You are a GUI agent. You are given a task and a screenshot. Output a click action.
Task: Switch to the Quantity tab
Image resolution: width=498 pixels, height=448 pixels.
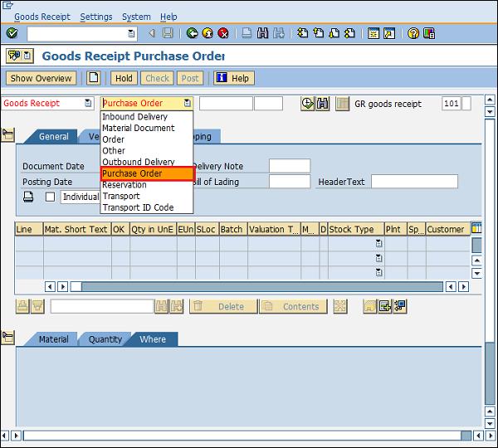[x=105, y=339]
